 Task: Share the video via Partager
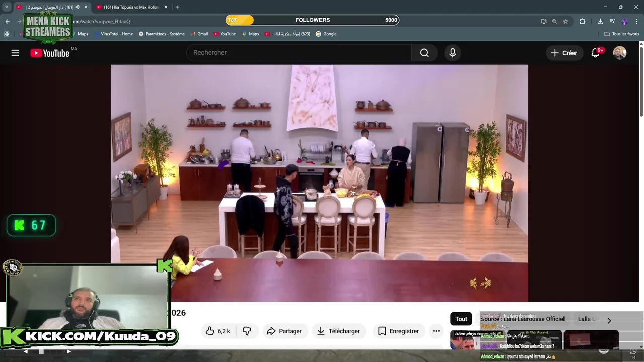point(284,331)
